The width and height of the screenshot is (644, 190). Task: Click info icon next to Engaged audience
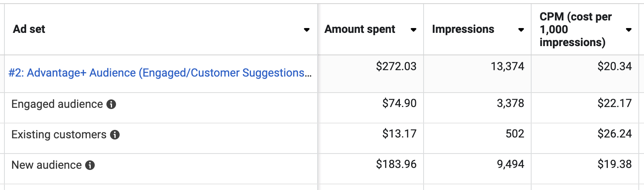pyautogui.click(x=111, y=104)
